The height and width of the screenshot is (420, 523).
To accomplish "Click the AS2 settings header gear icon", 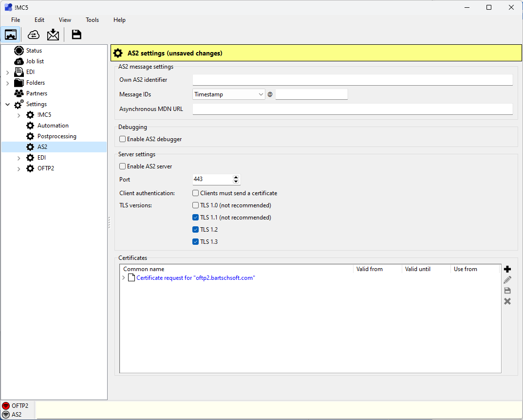I will pos(118,53).
